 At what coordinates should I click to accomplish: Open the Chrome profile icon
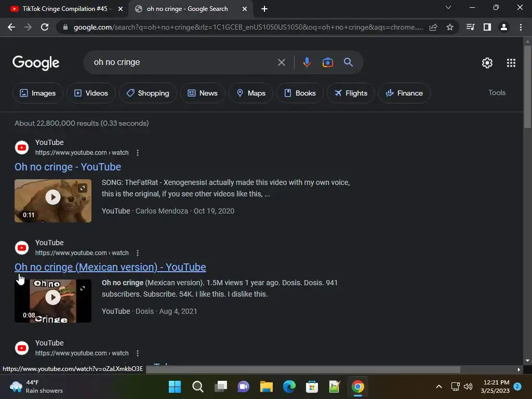(x=504, y=27)
